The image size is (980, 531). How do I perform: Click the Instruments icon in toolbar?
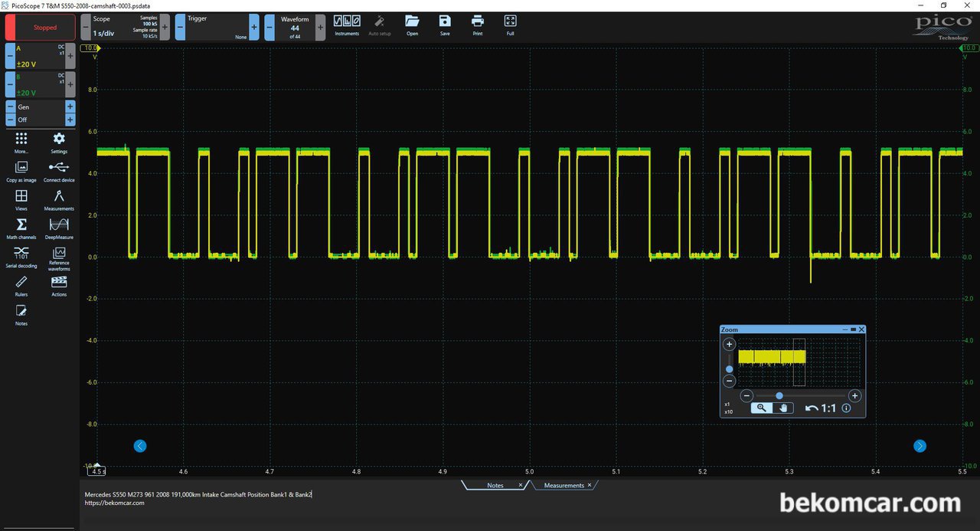tap(347, 25)
